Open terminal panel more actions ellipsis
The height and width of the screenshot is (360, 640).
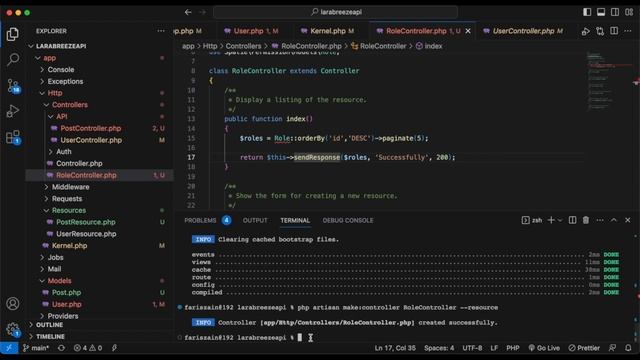point(600,220)
